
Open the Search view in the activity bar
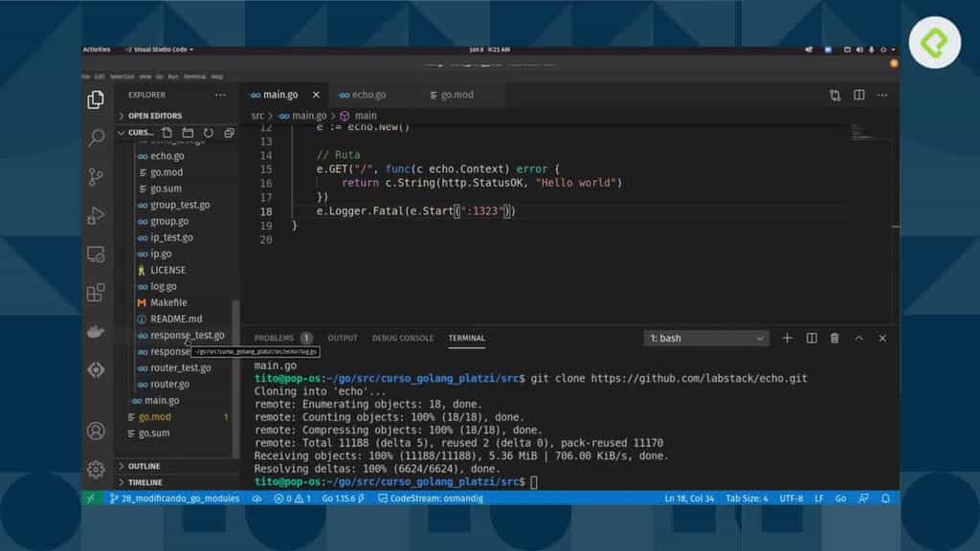coord(96,138)
